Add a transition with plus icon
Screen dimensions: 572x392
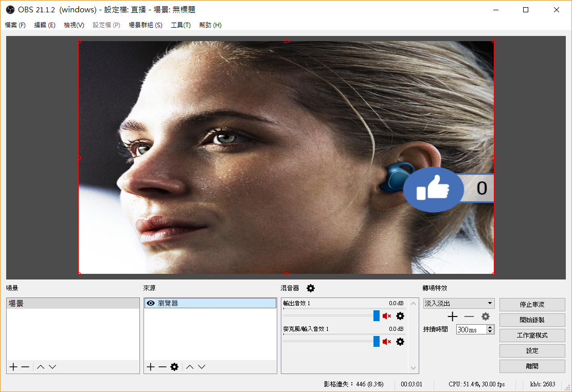453,316
